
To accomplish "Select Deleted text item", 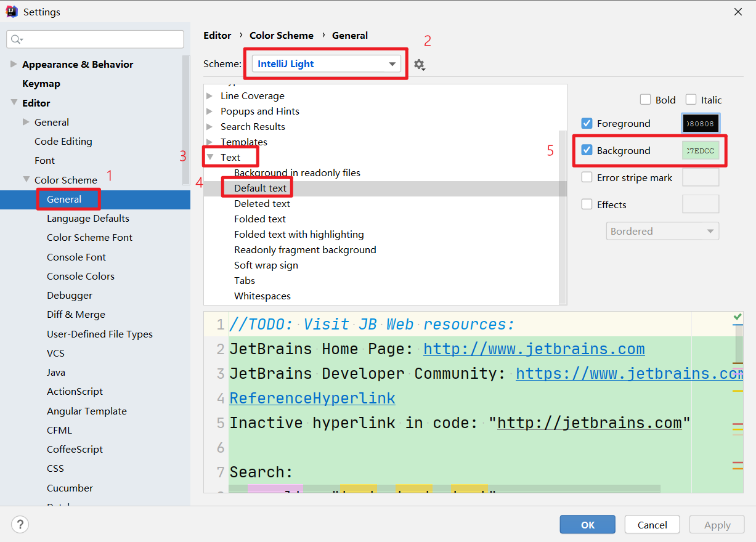I will click(x=262, y=204).
